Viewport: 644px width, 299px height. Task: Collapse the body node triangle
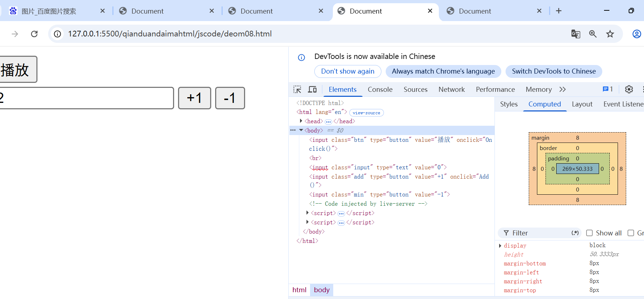click(x=301, y=130)
